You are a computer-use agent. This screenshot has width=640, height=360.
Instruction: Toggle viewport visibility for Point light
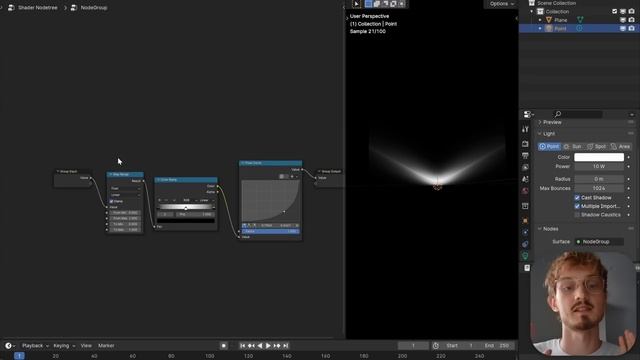click(x=623, y=28)
